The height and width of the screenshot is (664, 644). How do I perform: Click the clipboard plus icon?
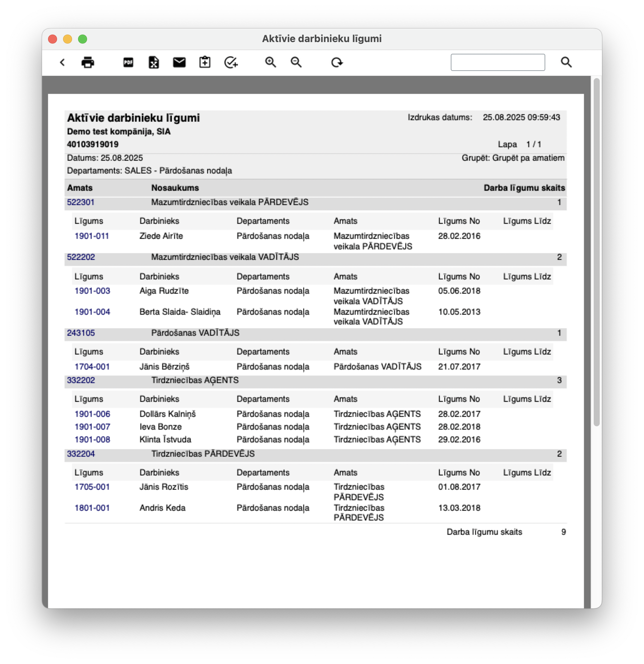205,62
